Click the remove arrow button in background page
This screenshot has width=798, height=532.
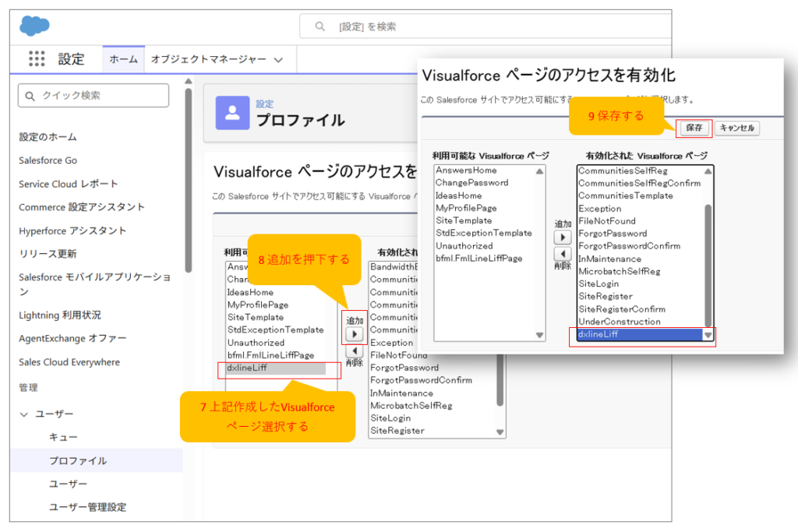coord(355,351)
